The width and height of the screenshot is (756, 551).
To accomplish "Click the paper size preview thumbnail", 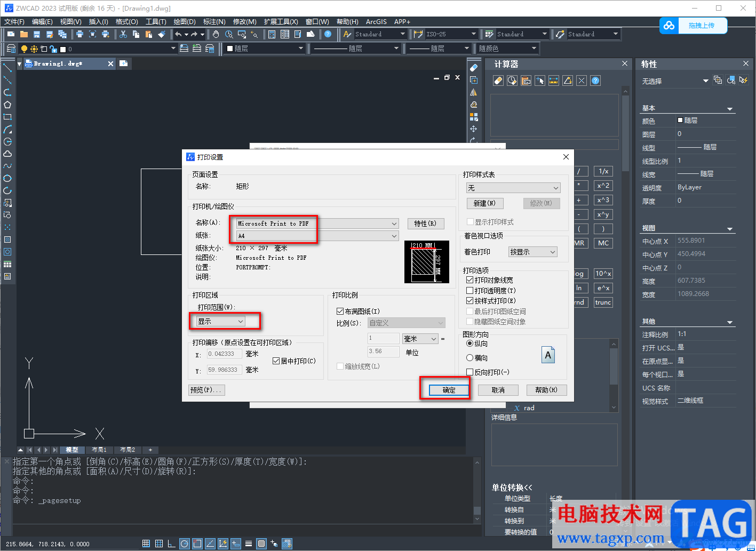I will [x=426, y=262].
